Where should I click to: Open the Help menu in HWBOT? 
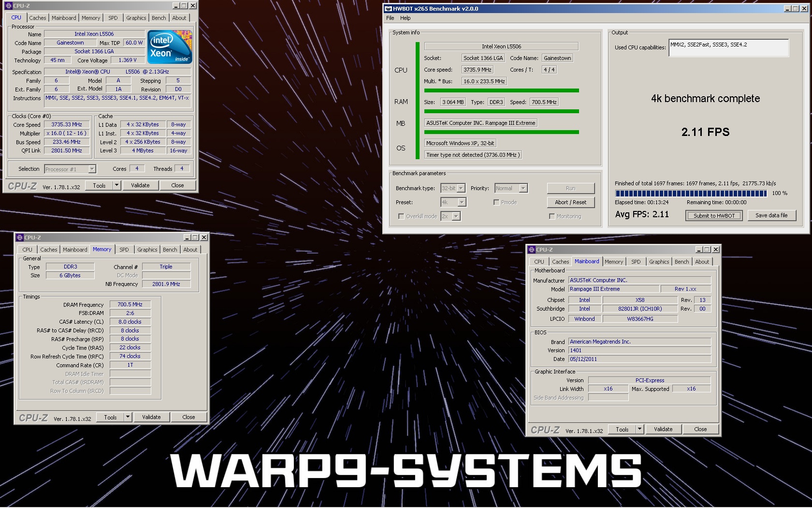tap(405, 18)
